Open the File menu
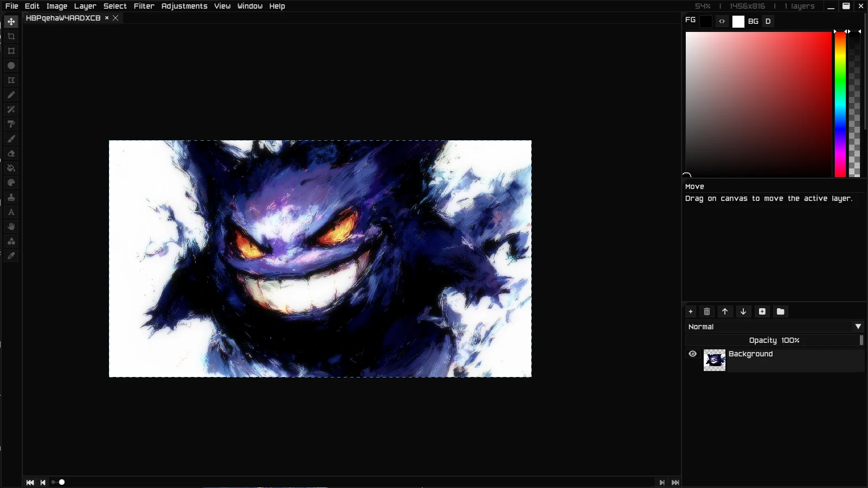Viewport: 868px width, 488px height. 12,6
